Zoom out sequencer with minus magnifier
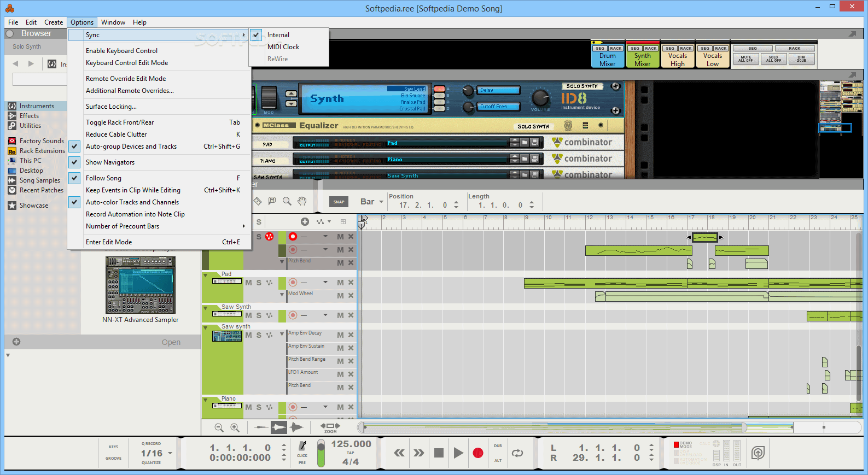868x475 pixels. 219,427
